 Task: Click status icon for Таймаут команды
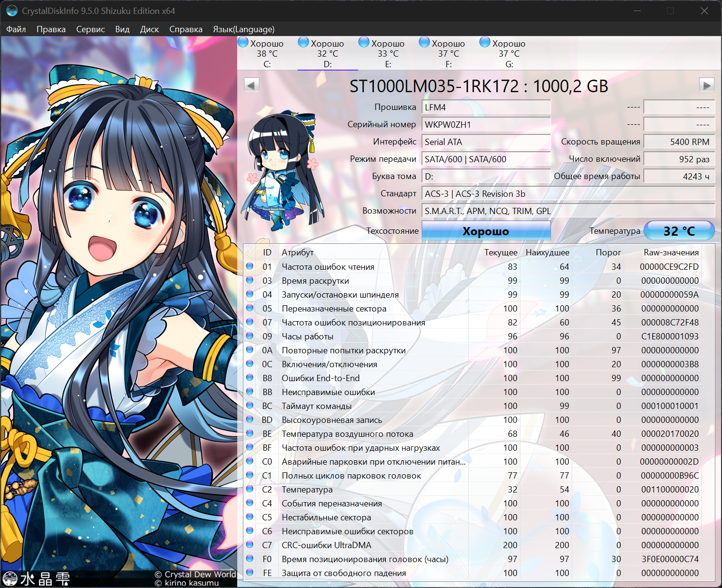[250, 405]
